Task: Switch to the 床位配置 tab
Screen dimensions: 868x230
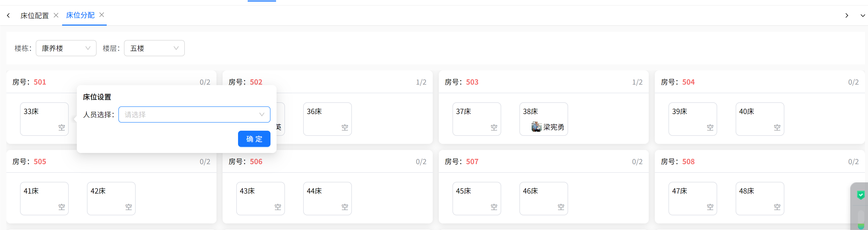Action: click(34, 15)
